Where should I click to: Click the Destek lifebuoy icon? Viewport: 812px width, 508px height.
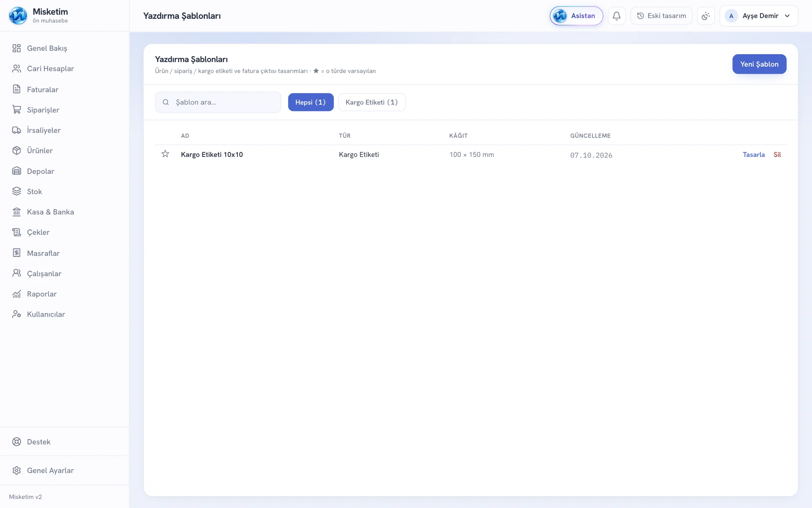[17, 442]
